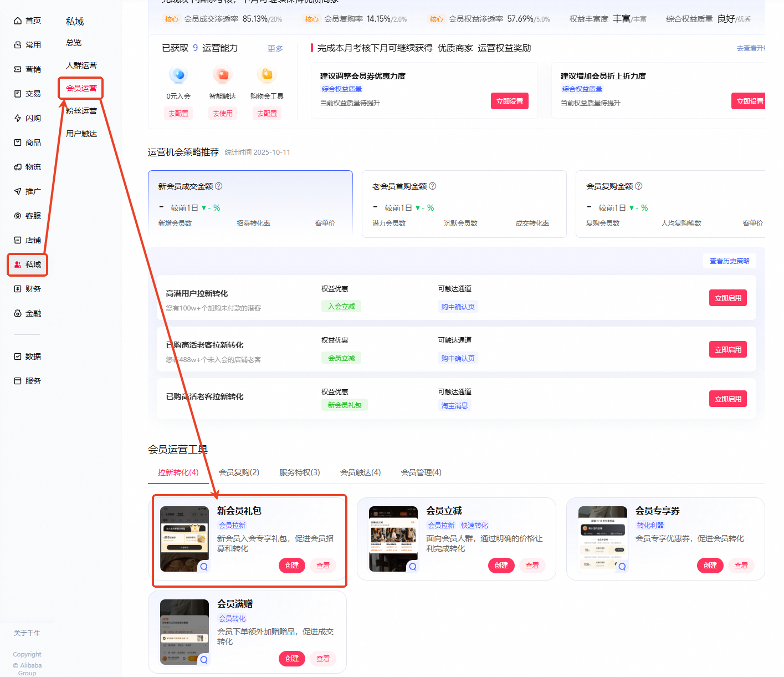Click 创建 on the 新会员礼包 card

[x=292, y=566]
